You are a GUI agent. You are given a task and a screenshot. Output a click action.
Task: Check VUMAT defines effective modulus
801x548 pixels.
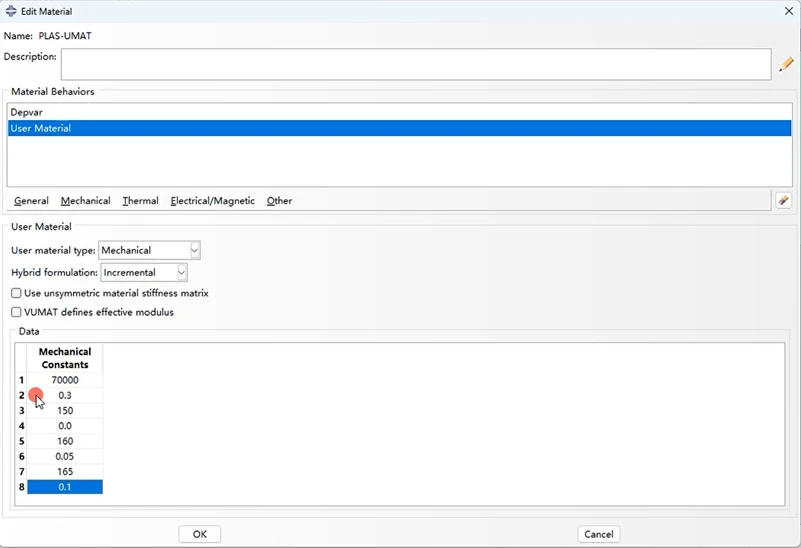16,312
